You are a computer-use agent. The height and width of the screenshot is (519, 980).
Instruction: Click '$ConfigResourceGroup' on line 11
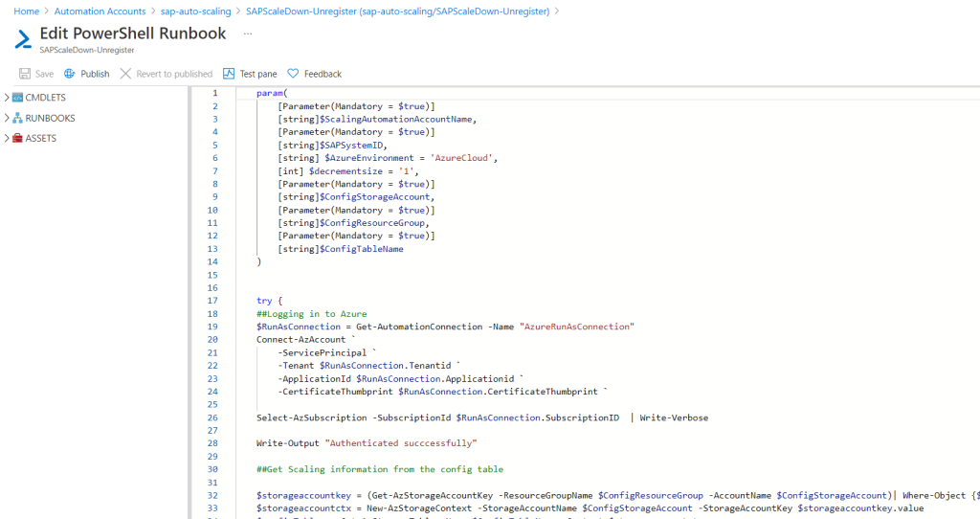coord(372,223)
